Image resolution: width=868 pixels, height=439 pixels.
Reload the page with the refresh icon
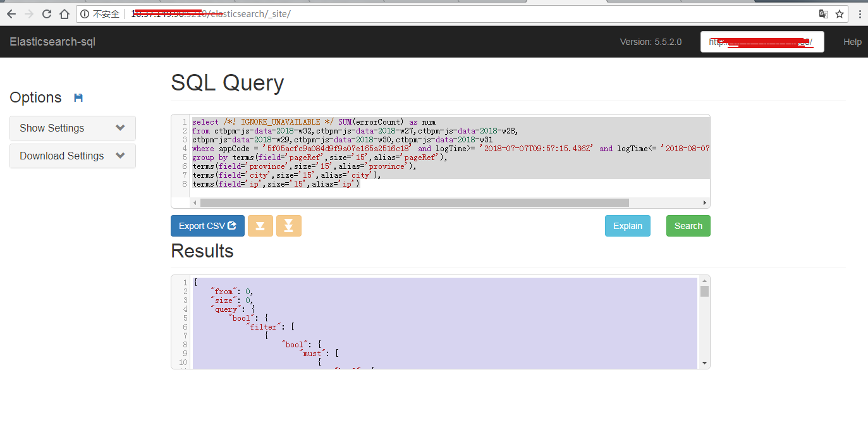point(47,14)
